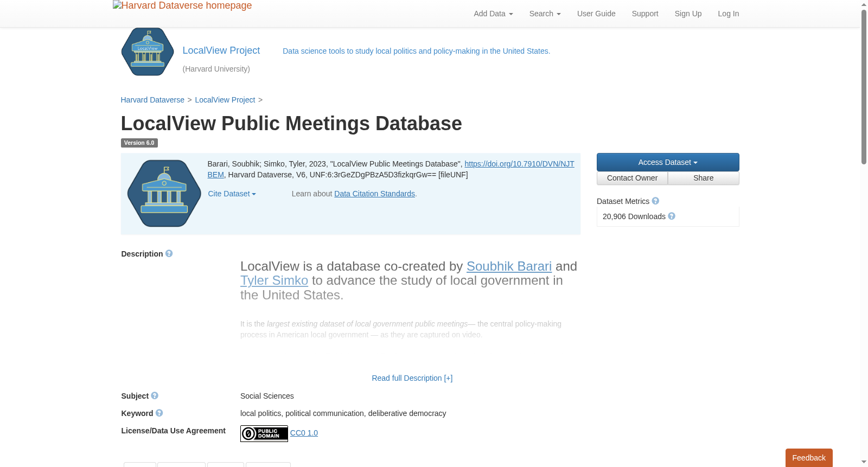Click the LocalView Project hexagon logo in header
Image resolution: width=868 pixels, height=467 pixels.
[x=148, y=52]
